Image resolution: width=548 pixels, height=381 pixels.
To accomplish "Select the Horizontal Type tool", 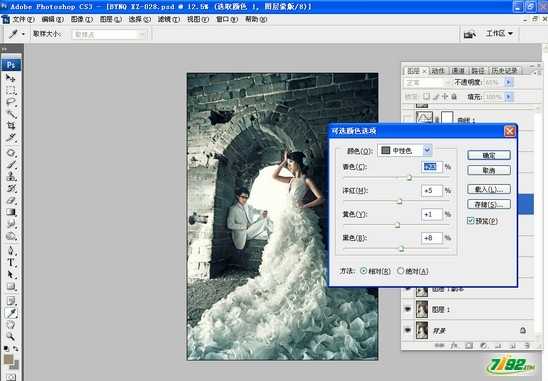I will [x=11, y=263].
